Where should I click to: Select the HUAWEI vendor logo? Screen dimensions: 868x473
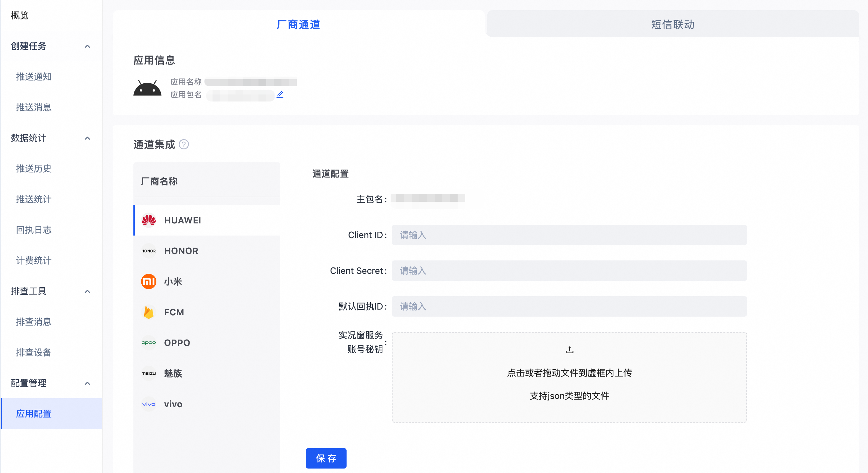149,220
